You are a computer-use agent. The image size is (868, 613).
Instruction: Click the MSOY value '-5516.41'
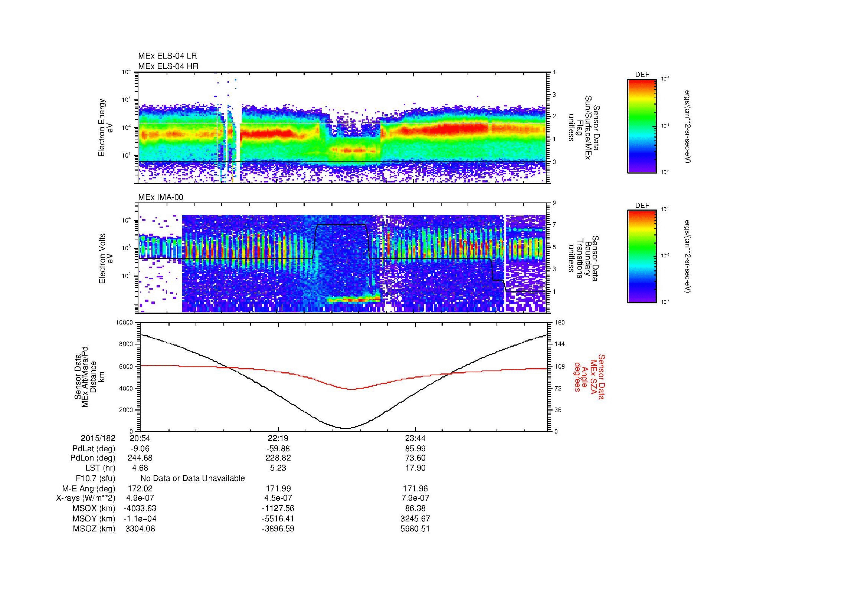[278, 518]
